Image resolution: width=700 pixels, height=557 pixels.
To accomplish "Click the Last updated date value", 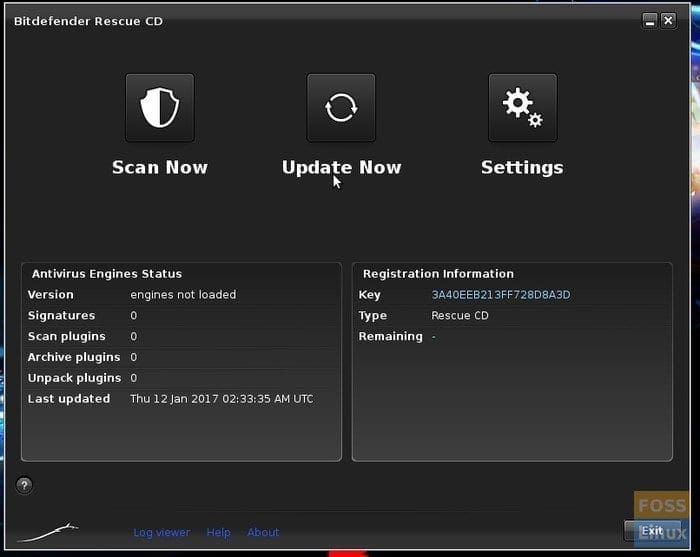I will (x=222, y=399).
